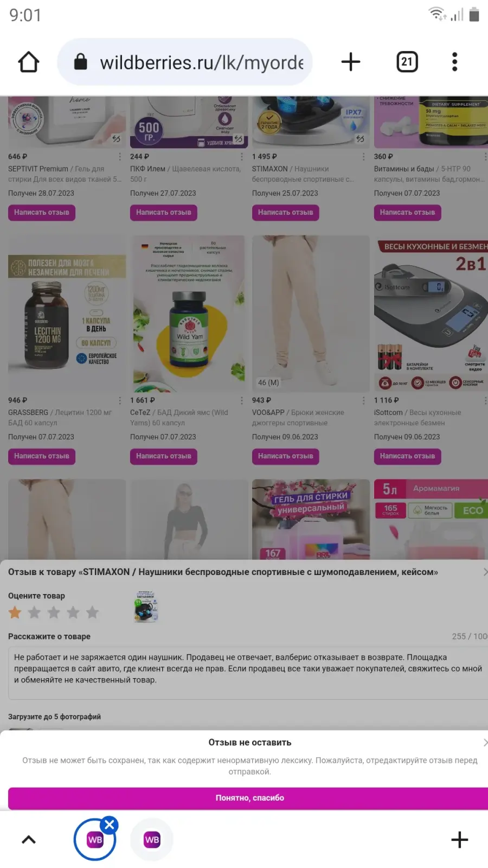Open a new tab with the top plus icon
Image resolution: width=488 pixels, height=868 pixels.
(351, 62)
